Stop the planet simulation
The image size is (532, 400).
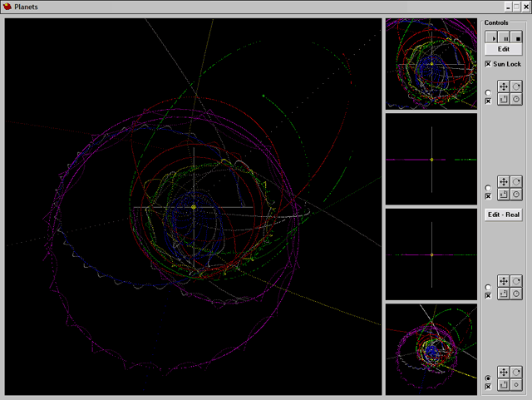click(x=516, y=37)
